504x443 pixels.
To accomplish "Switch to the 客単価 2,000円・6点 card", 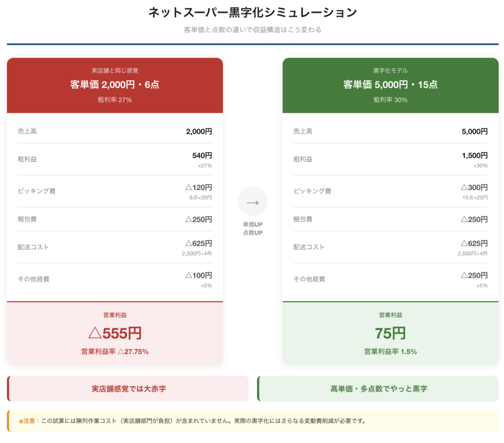I will coord(114,84).
